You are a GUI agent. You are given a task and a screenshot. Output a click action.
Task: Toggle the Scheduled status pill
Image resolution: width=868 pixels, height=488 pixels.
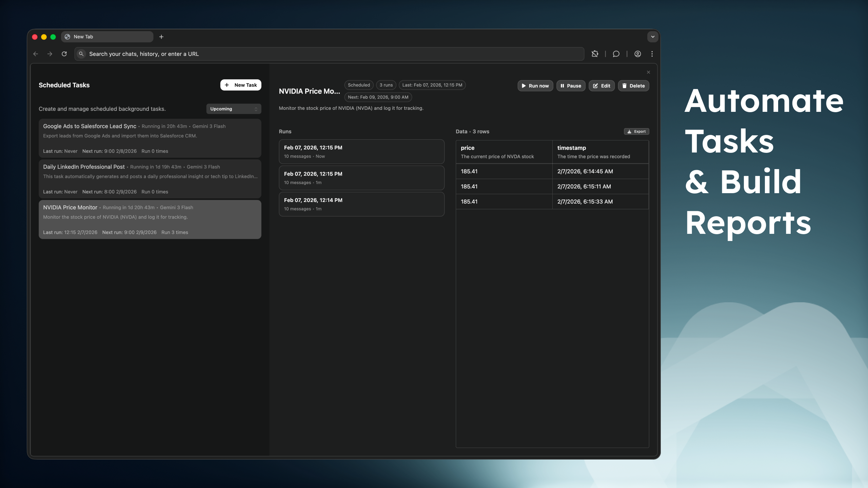point(358,85)
